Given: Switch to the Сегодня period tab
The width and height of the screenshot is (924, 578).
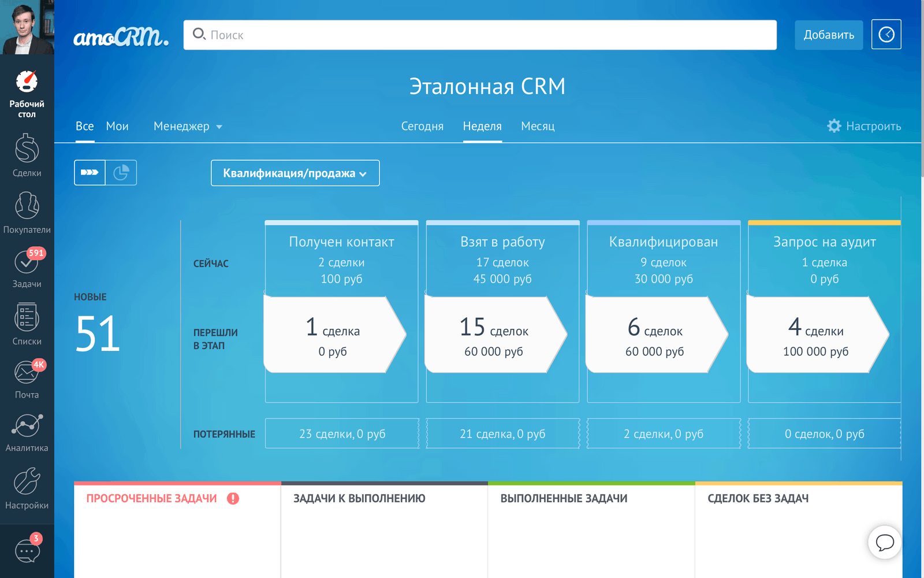Looking at the screenshot, I should coord(422,126).
